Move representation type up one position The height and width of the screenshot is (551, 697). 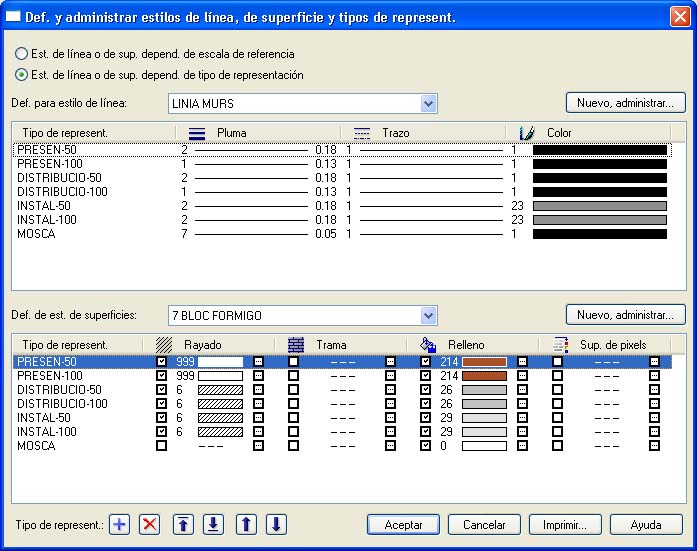[246, 525]
